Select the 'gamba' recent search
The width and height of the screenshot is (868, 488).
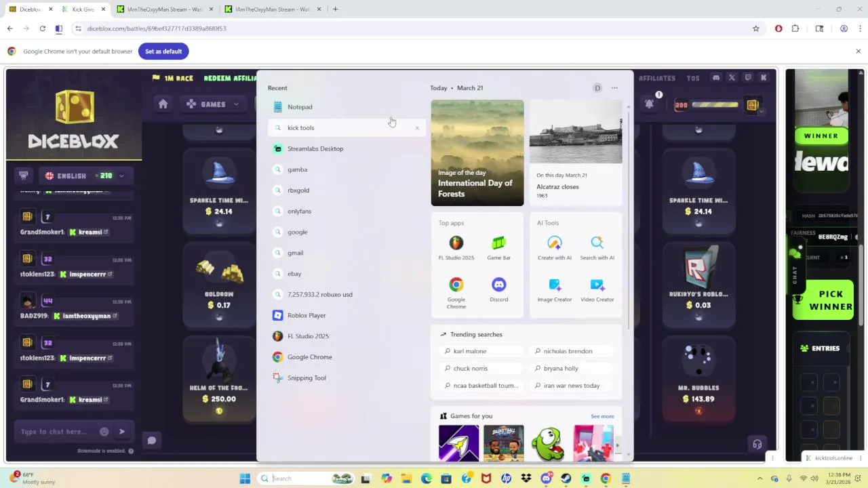(346, 169)
